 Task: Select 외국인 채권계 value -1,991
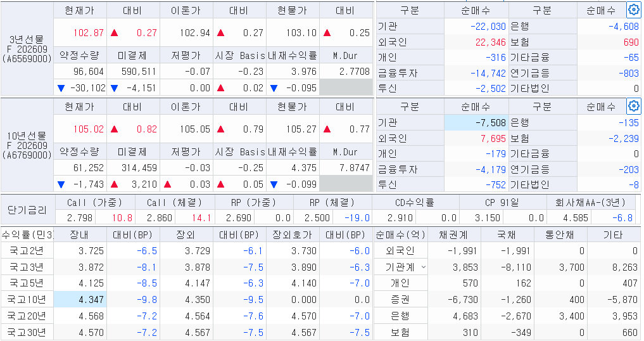pyautogui.click(x=462, y=251)
